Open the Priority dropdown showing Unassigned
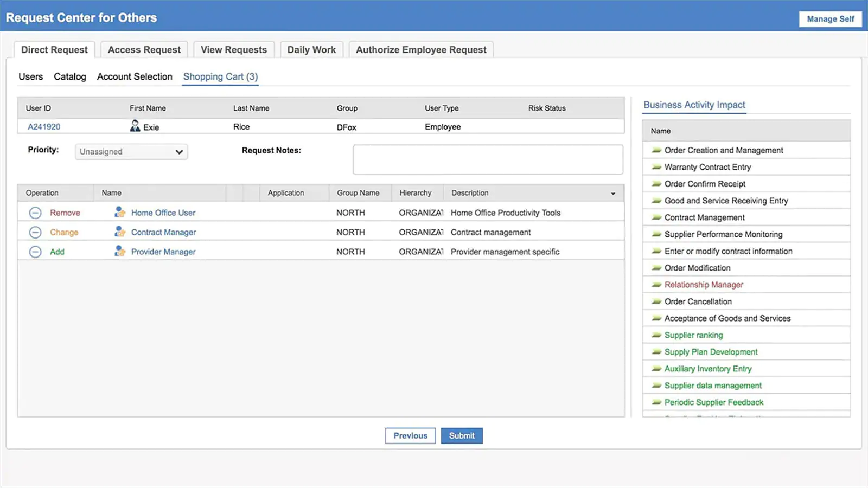The height and width of the screenshot is (488, 868). click(131, 152)
